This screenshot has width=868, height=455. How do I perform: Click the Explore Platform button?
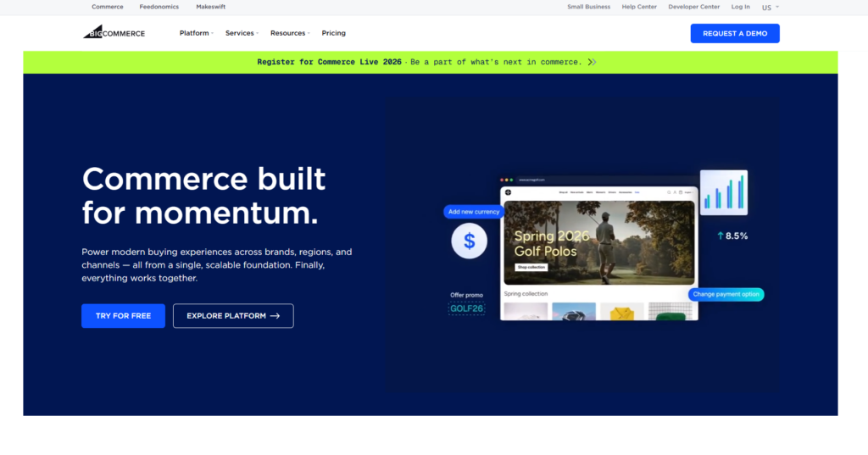233,316
